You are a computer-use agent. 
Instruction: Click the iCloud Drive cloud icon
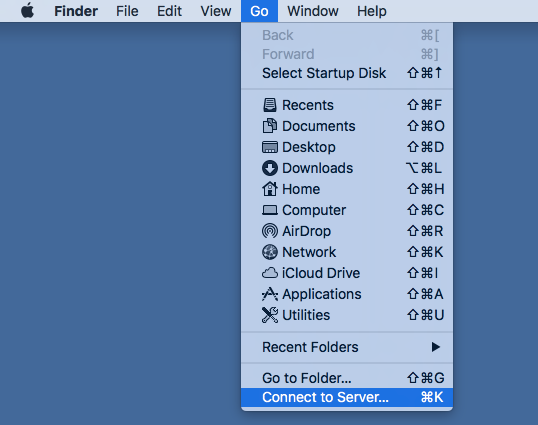(270, 273)
